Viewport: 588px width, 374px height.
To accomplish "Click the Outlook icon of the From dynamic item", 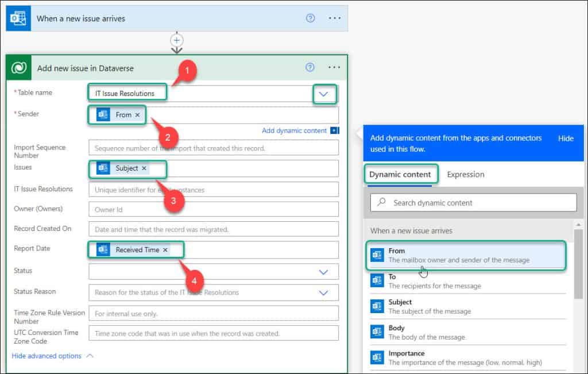I will (377, 255).
